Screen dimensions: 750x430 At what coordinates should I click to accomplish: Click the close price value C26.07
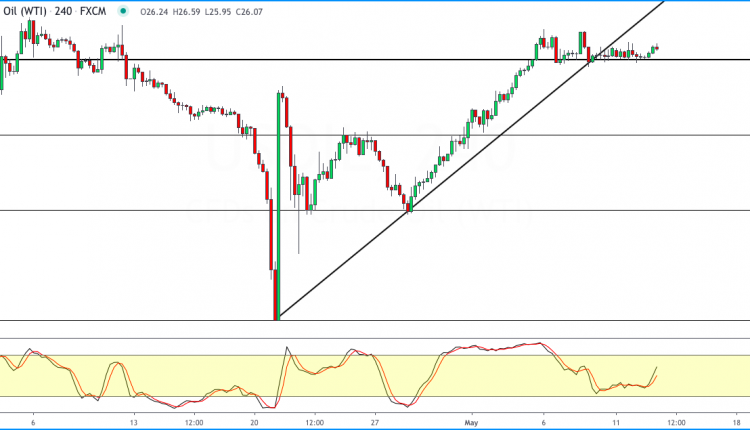[x=249, y=11]
